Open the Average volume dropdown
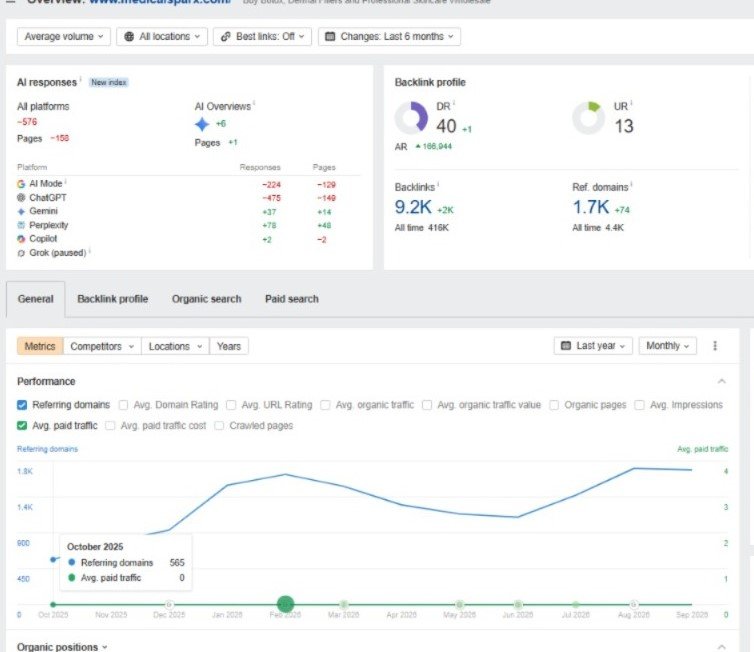 pos(63,37)
